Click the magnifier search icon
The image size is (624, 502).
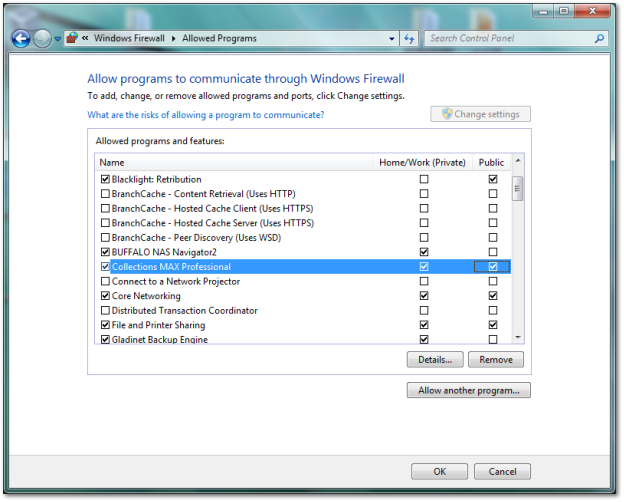(599, 38)
